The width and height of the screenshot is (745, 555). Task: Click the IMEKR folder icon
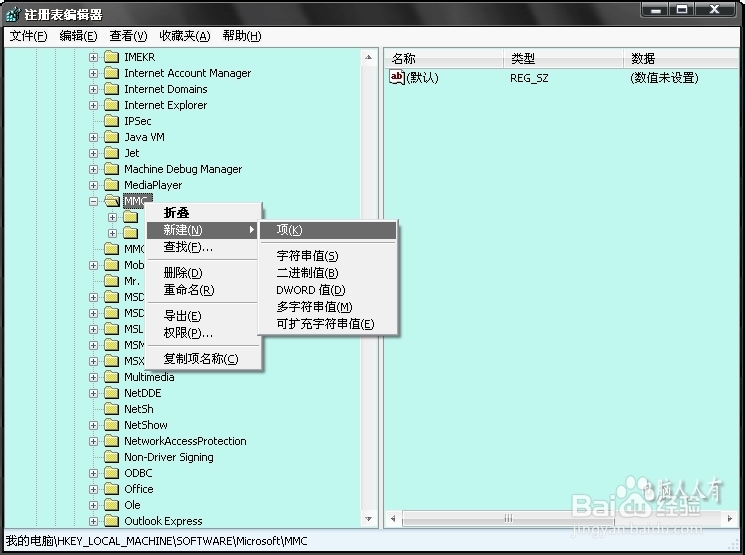(112, 57)
